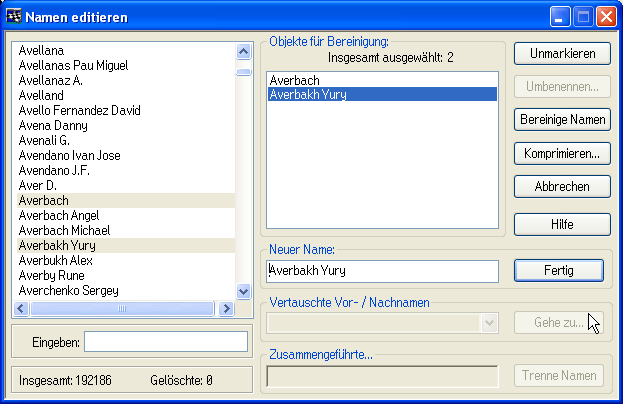Choose Avena Danny from the names list

pyautogui.click(x=53, y=126)
